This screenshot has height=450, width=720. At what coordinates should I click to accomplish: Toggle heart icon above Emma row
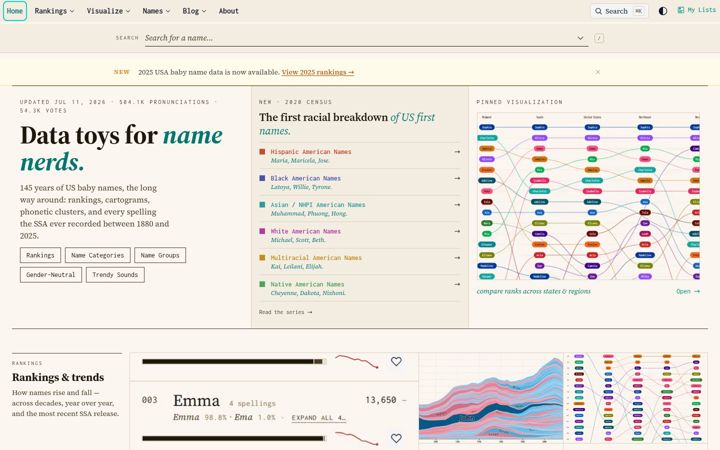[396, 362]
